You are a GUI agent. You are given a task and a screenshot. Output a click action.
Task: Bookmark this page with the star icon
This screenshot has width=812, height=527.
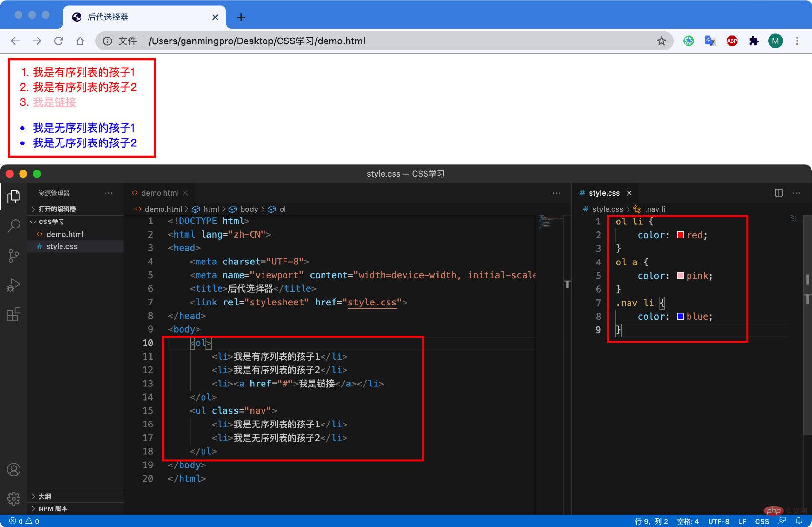(661, 41)
